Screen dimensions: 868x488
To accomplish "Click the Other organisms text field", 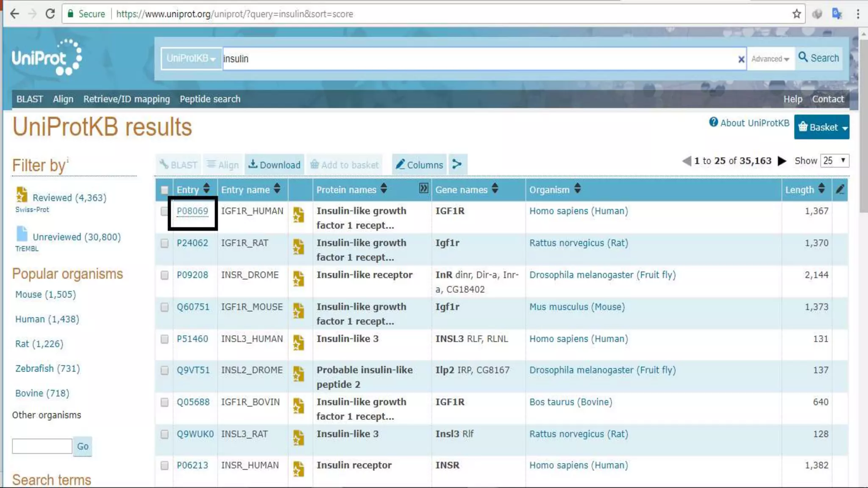I will point(42,446).
